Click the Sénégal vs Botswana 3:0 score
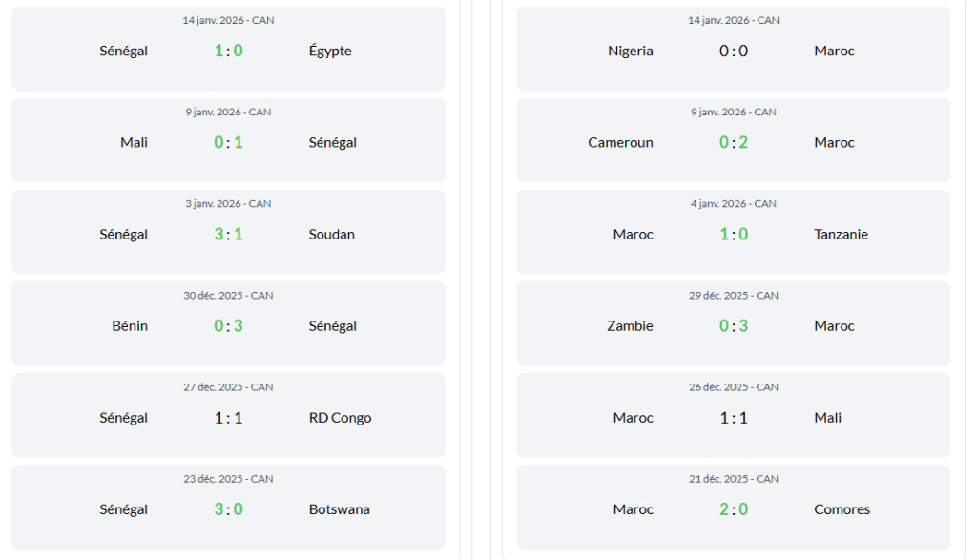This screenshot has height=560, width=977. pos(228,508)
